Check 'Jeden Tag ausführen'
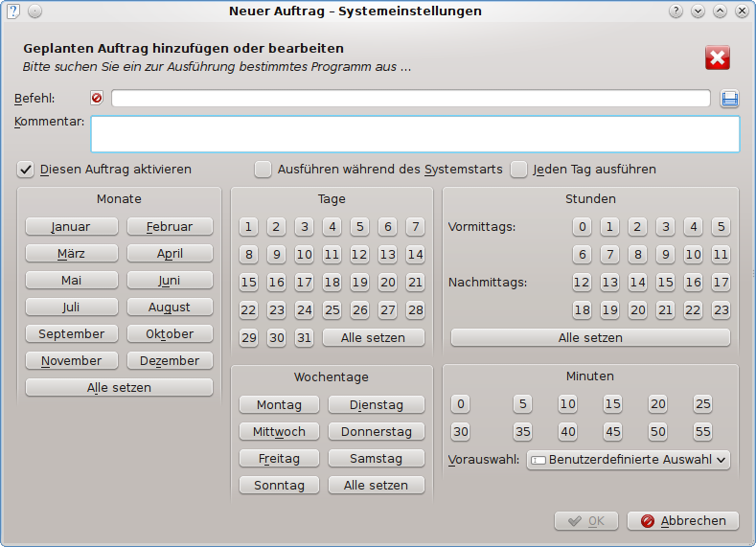Viewport: 756px width, 547px height. tap(518, 170)
